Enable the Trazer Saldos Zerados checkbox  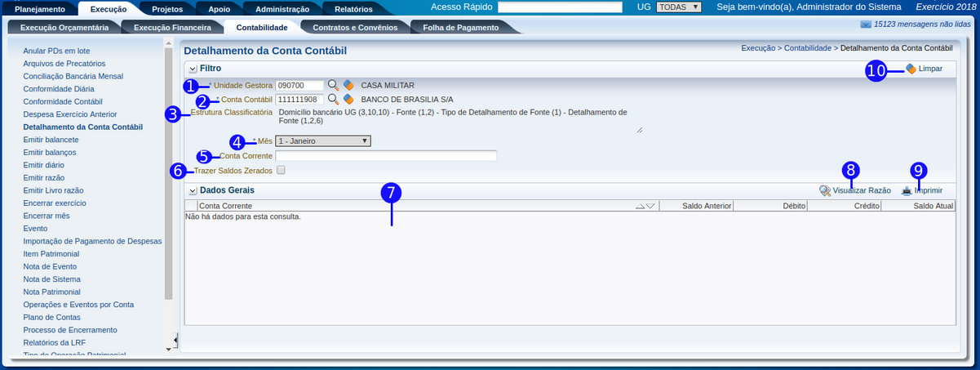[281, 171]
